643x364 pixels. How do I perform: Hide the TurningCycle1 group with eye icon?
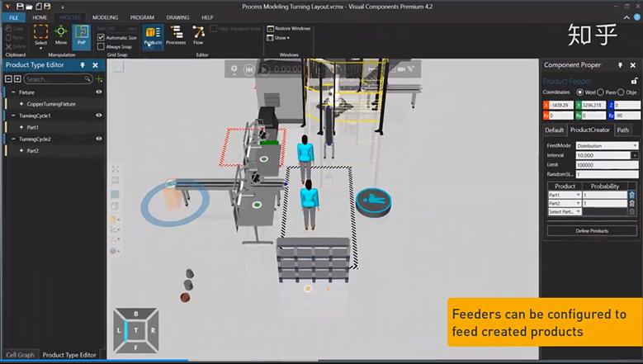point(99,116)
